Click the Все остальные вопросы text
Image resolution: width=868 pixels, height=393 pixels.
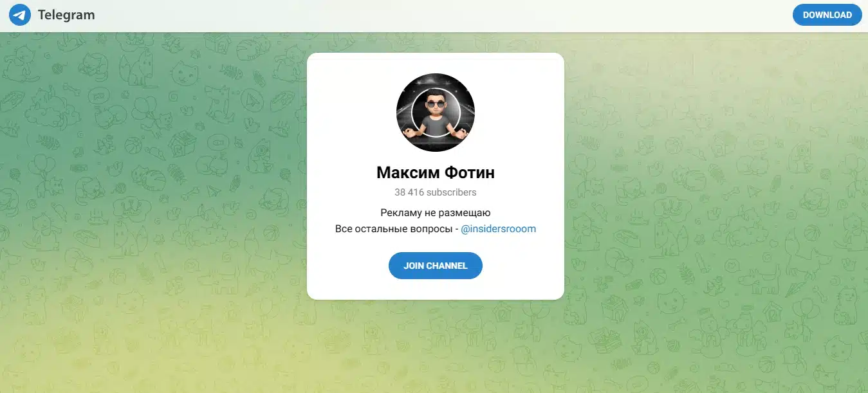393,229
